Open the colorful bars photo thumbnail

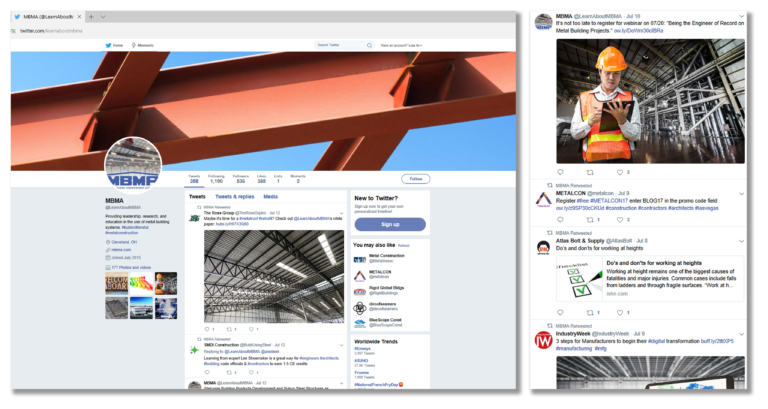point(141,283)
